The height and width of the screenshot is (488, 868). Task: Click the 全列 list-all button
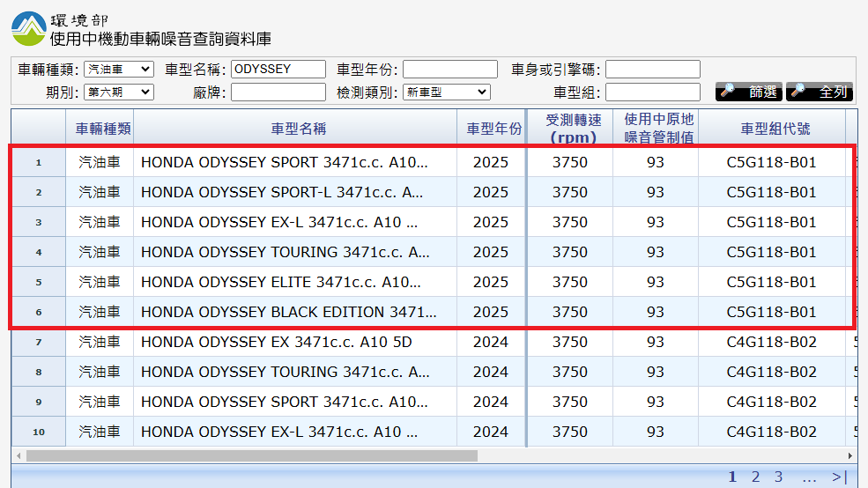[820, 92]
